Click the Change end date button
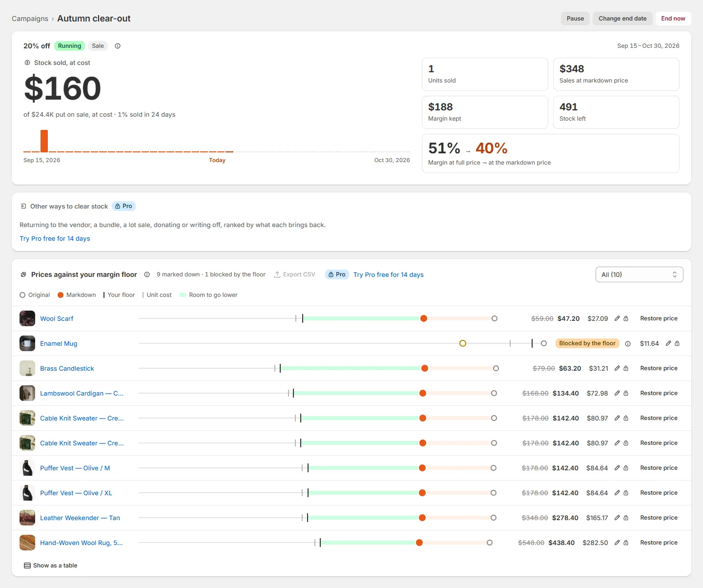 point(622,19)
